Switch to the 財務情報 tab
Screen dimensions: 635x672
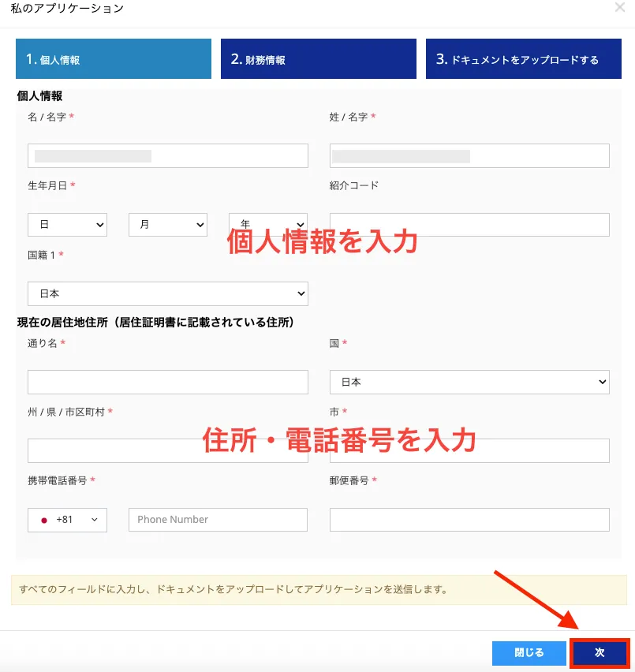(318, 58)
